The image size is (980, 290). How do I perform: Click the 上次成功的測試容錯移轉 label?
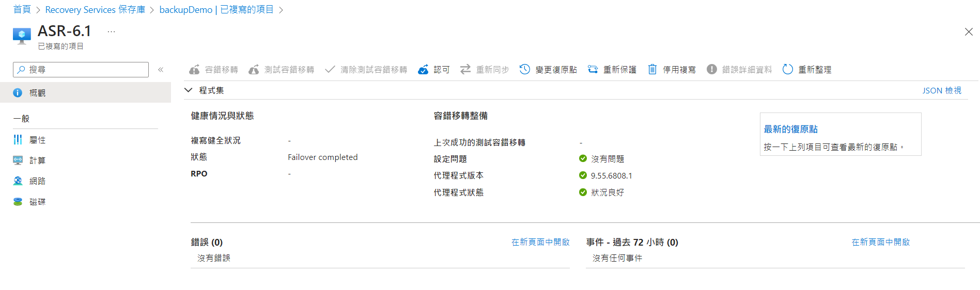pos(479,142)
